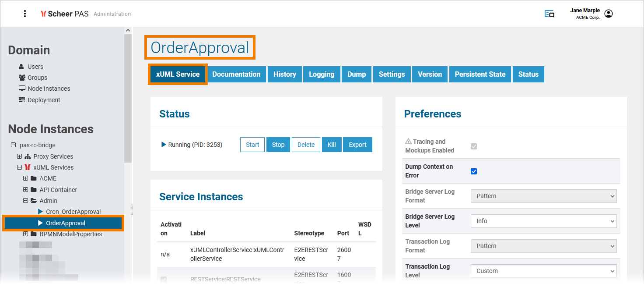
Task: Click the Label column header
Action: coord(198,233)
